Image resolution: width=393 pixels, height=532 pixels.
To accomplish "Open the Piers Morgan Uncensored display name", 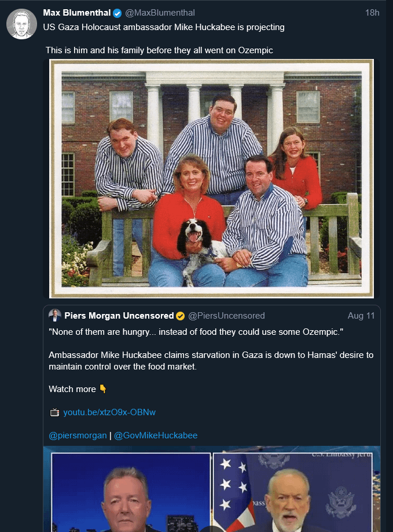I will pyautogui.click(x=119, y=316).
